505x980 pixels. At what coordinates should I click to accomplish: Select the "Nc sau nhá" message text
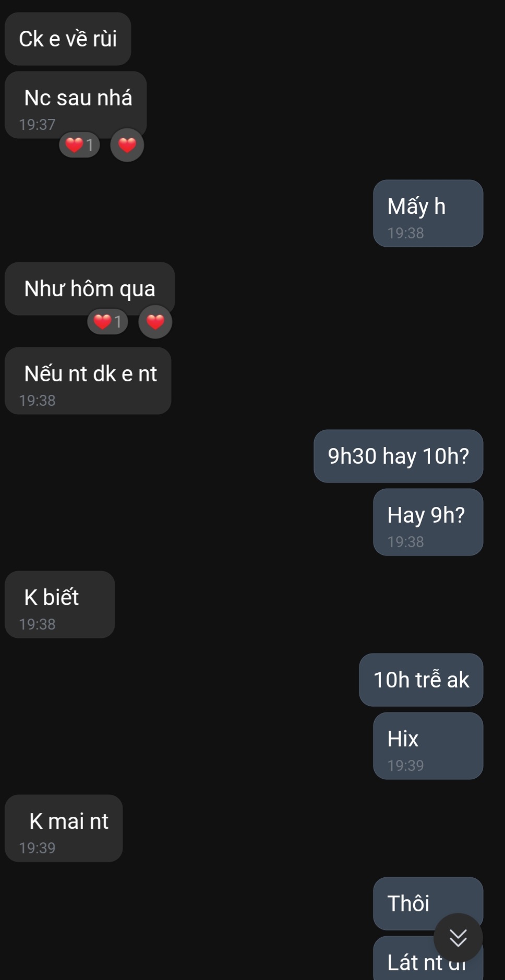tap(78, 98)
